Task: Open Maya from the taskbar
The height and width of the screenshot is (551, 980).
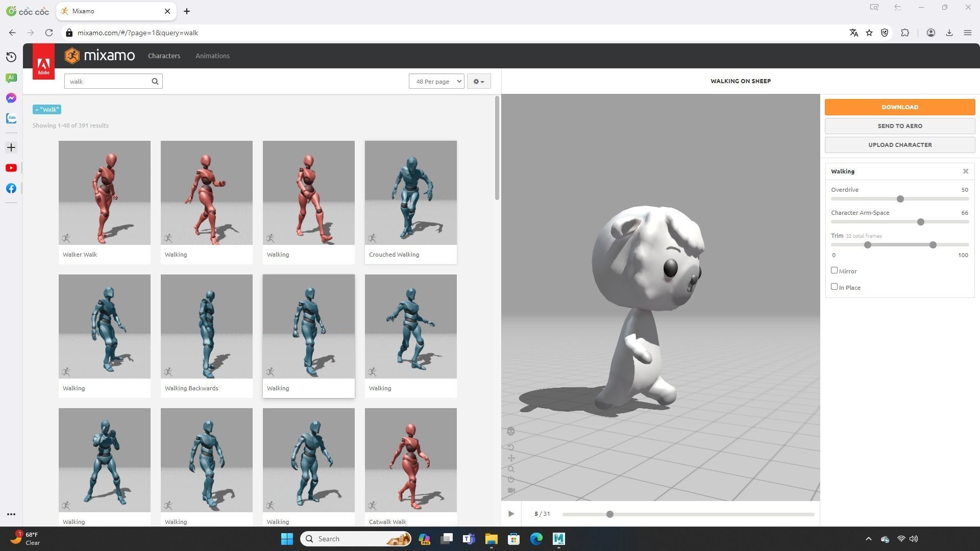Action: click(x=558, y=539)
